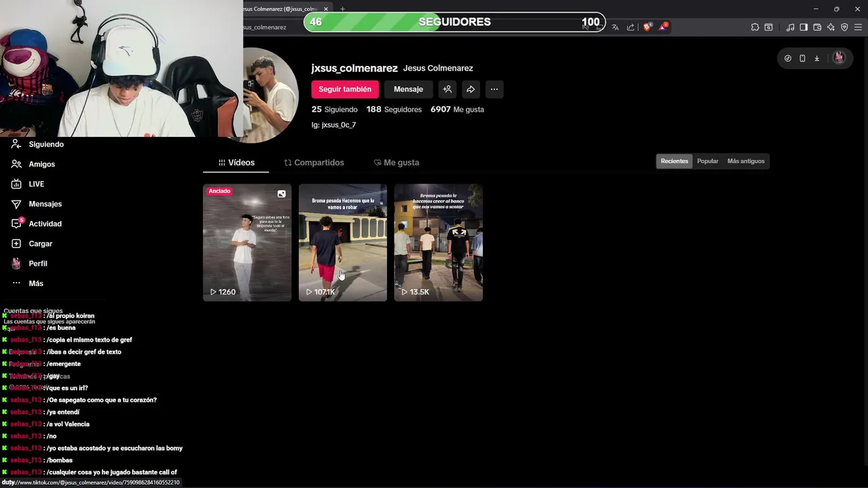Click the Mensaje button

[x=408, y=89]
